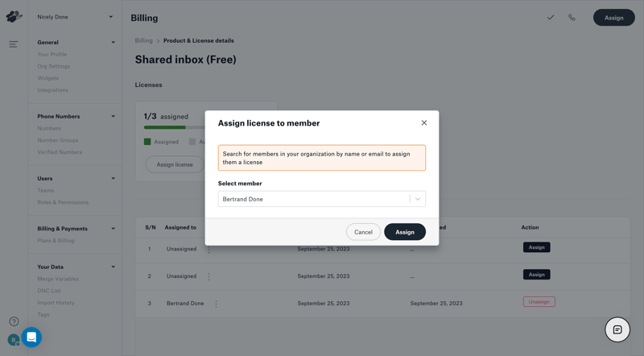
Task: Open Org Settings in sidebar
Action: (x=54, y=66)
